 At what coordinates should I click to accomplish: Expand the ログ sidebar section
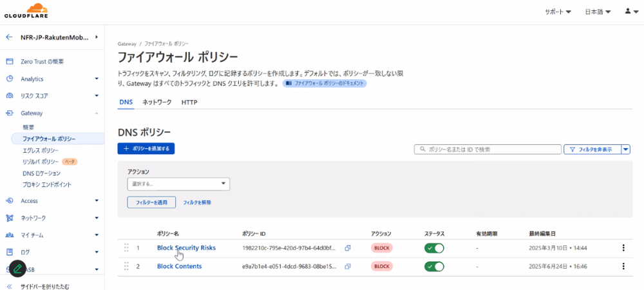point(97,252)
